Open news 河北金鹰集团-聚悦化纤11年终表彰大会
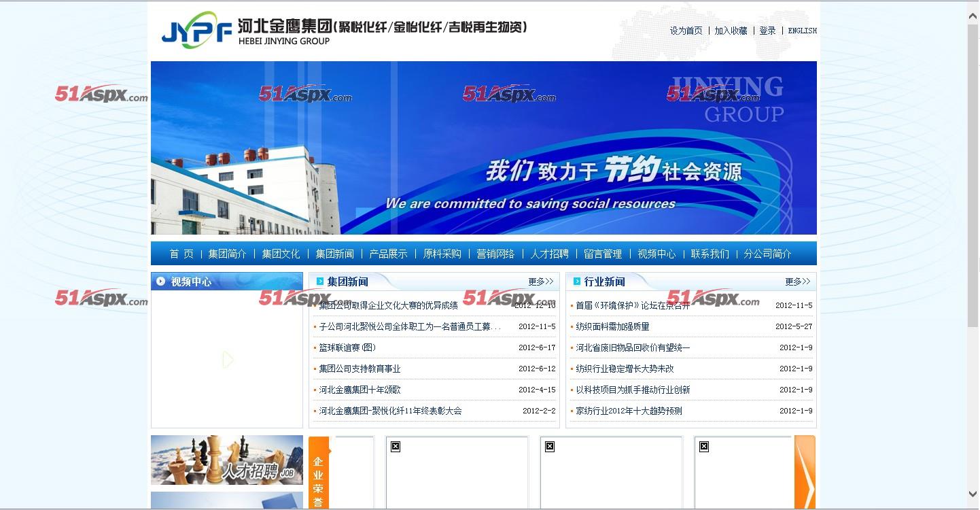This screenshot has height=510, width=980. 390,411
